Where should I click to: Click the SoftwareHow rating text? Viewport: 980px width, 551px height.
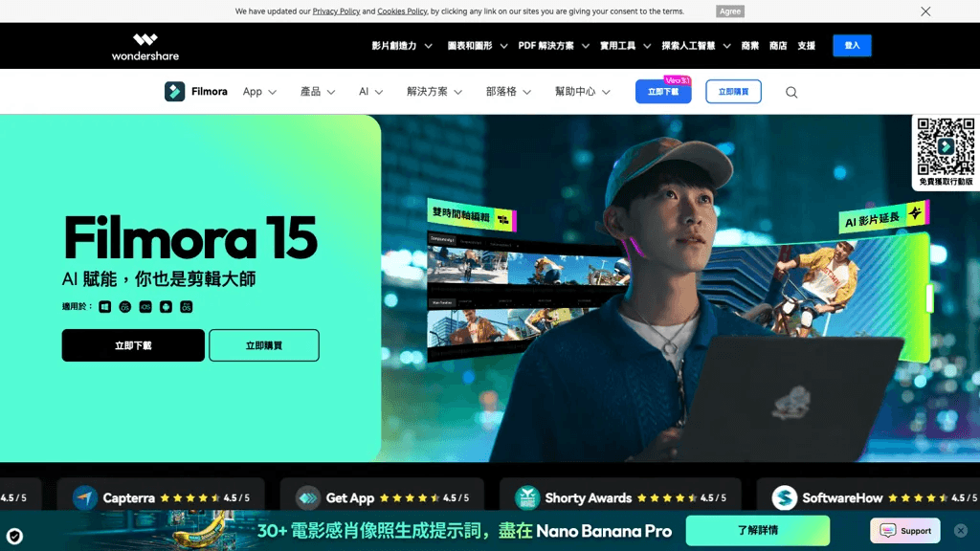point(964,497)
